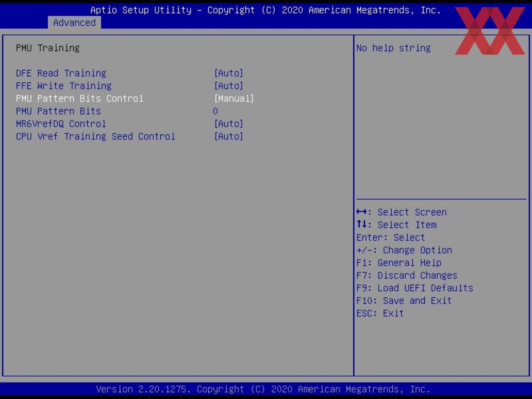Click the Aptio Setup Utility title text
This screenshot has height=399, width=532.
click(266, 10)
